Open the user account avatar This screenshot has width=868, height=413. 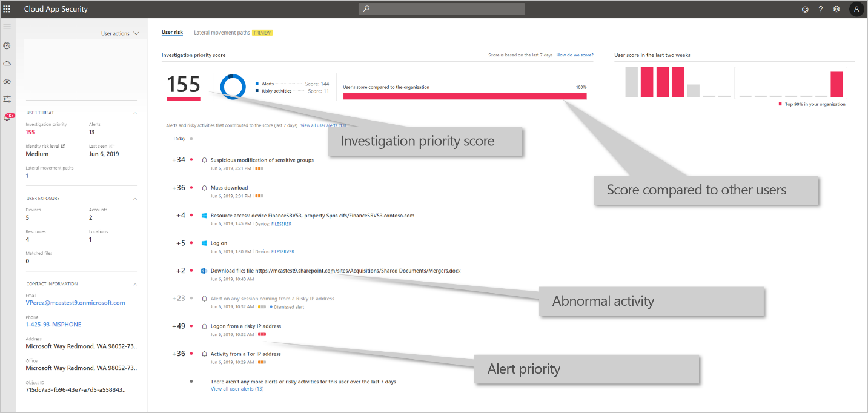[856, 9]
